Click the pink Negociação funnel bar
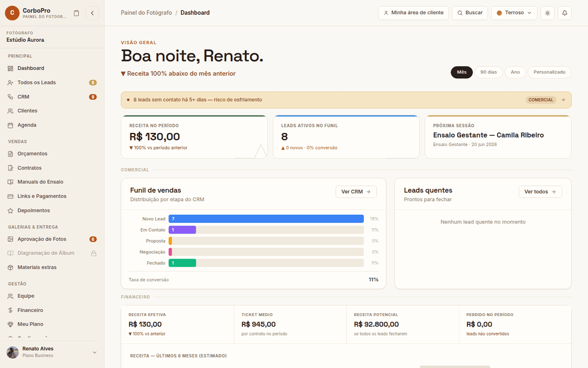Image resolution: width=588 pixels, height=368 pixels. click(170, 252)
